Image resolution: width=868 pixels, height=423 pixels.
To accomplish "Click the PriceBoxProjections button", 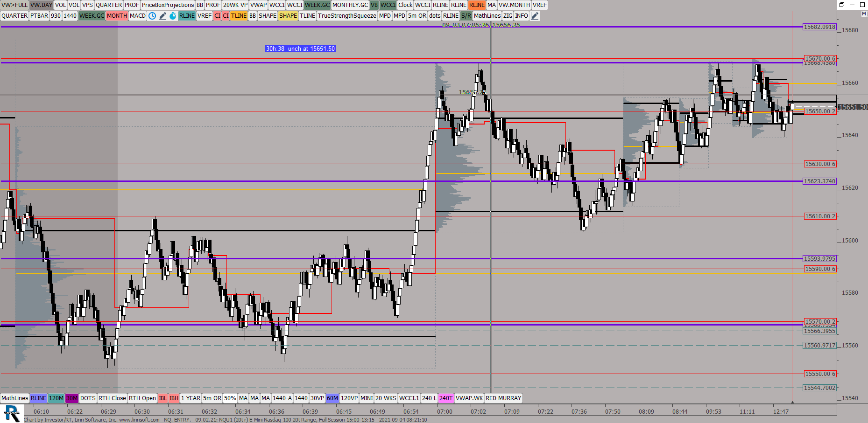I will (168, 5).
